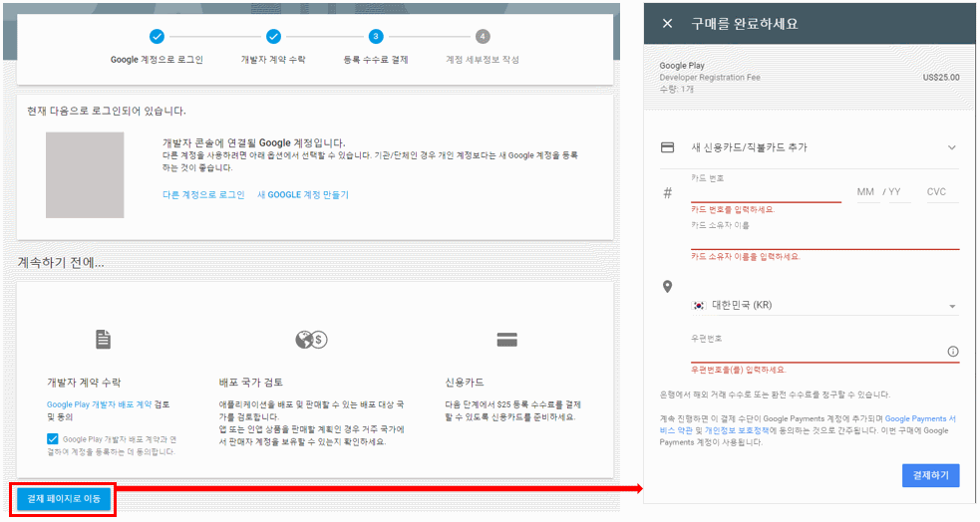
Task: Click the credit card icon above 신용카드
Action: pos(506,340)
